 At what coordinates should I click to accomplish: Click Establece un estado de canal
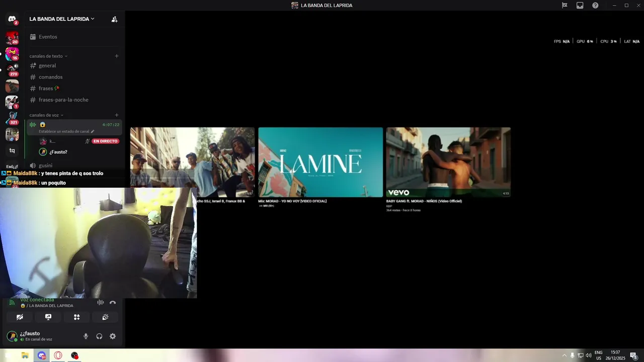(x=64, y=131)
